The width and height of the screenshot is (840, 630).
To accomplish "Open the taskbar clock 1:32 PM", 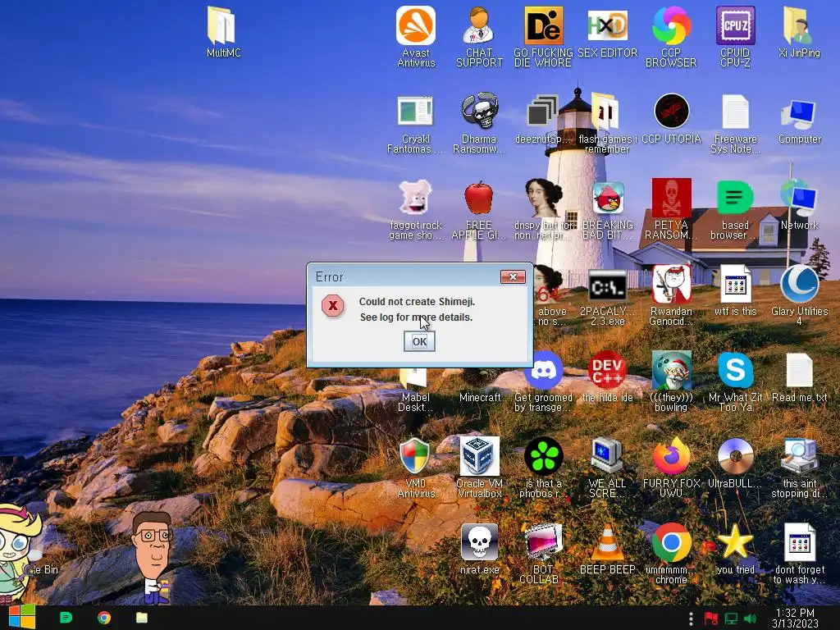I will pyautogui.click(x=795, y=619).
